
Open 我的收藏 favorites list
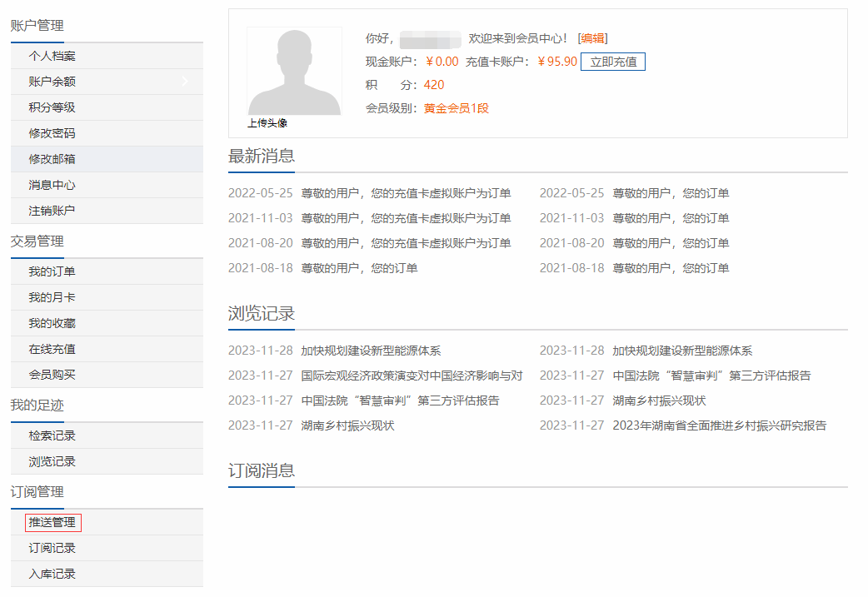tap(52, 323)
